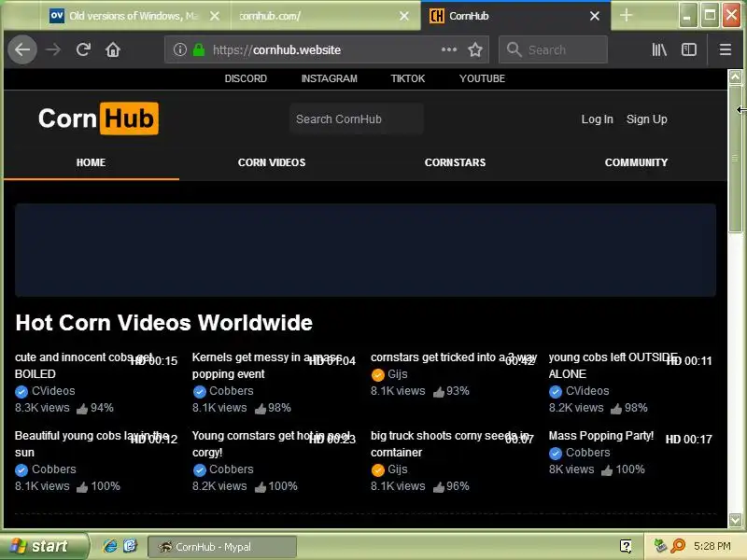
Task: Click the page scrollbar down arrow
Action: tap(735, 520)
